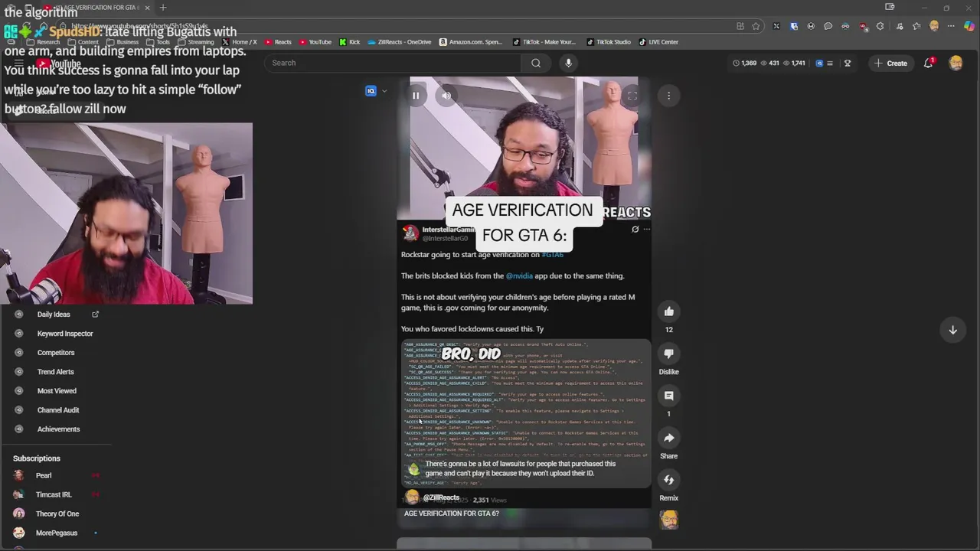This screenshot has height=551, width=980.
Task: Open the comments on the Short
Action: pos(669,396)
